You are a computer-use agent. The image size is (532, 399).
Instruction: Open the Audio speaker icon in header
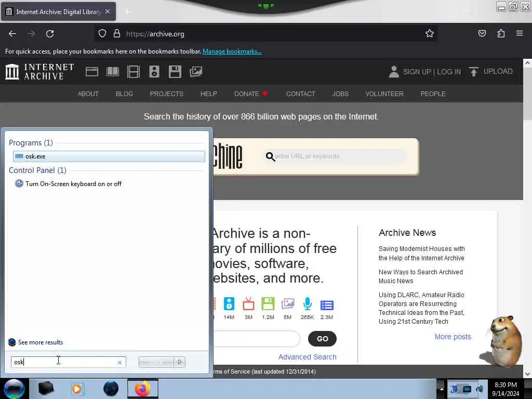[154, 72]
